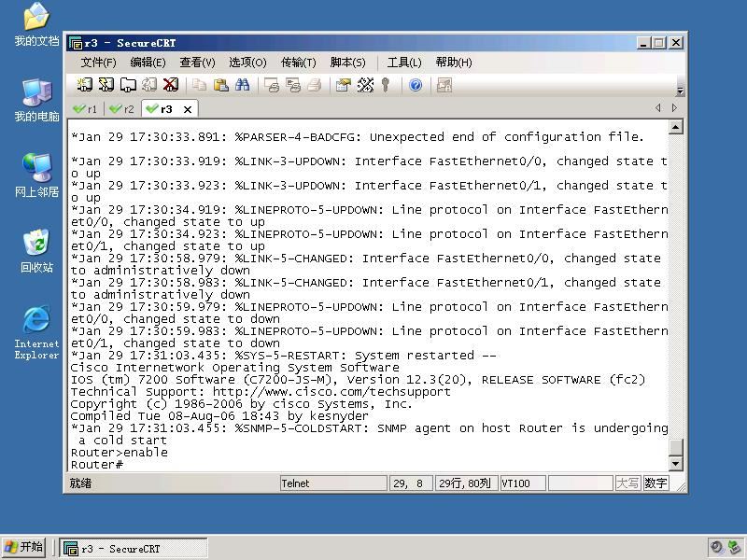
Task: Click the grayed Reconnect icon
Action: [x=149, y=85]
